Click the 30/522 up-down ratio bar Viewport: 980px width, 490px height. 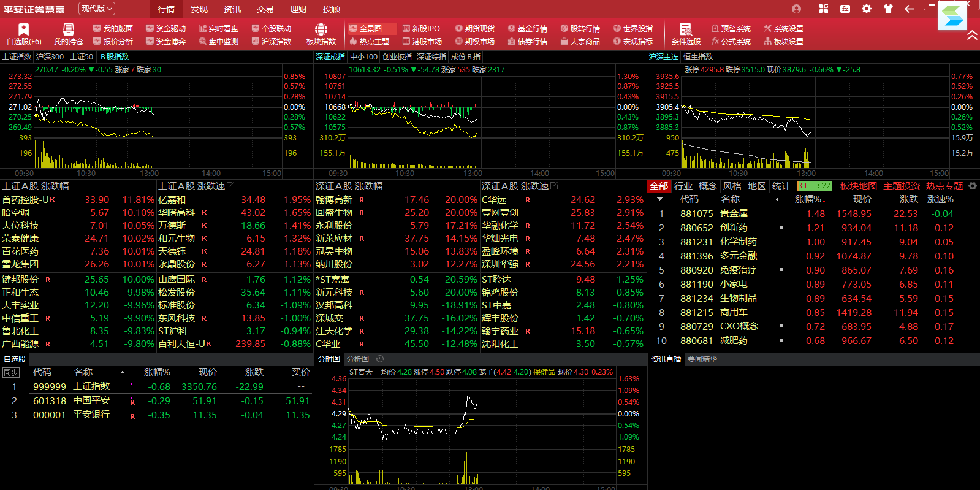coord(813,186)
